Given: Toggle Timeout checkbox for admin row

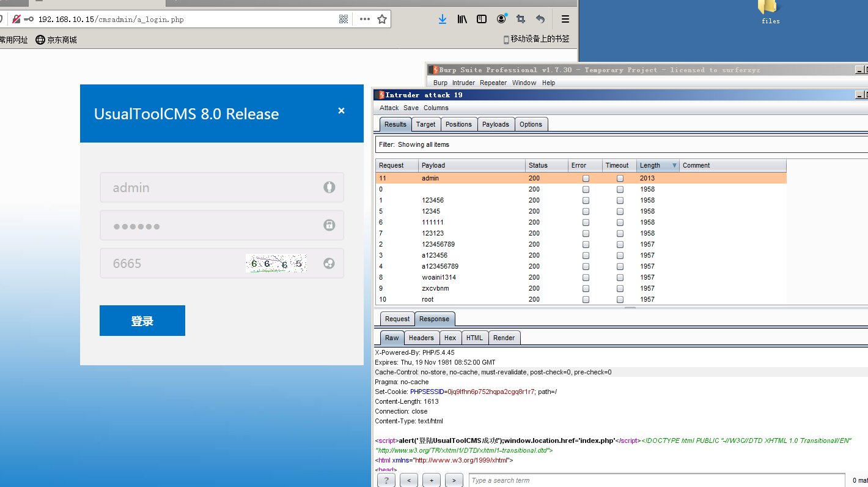Looking at the screenshot, I should pos(620,178).
